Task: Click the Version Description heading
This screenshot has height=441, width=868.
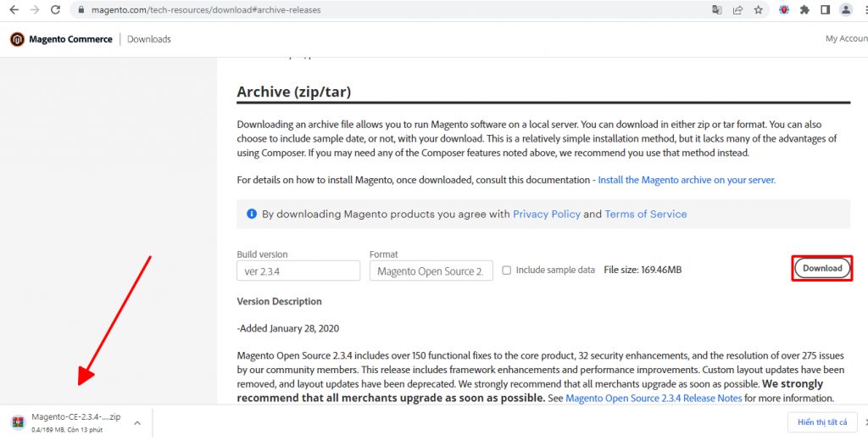Action: pyautogui.click(x=279, y=301)
